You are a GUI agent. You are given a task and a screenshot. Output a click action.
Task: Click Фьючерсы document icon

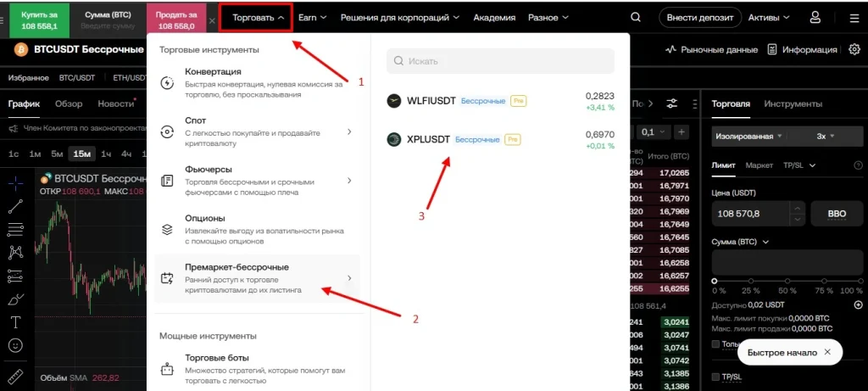(x=167, y=181)
